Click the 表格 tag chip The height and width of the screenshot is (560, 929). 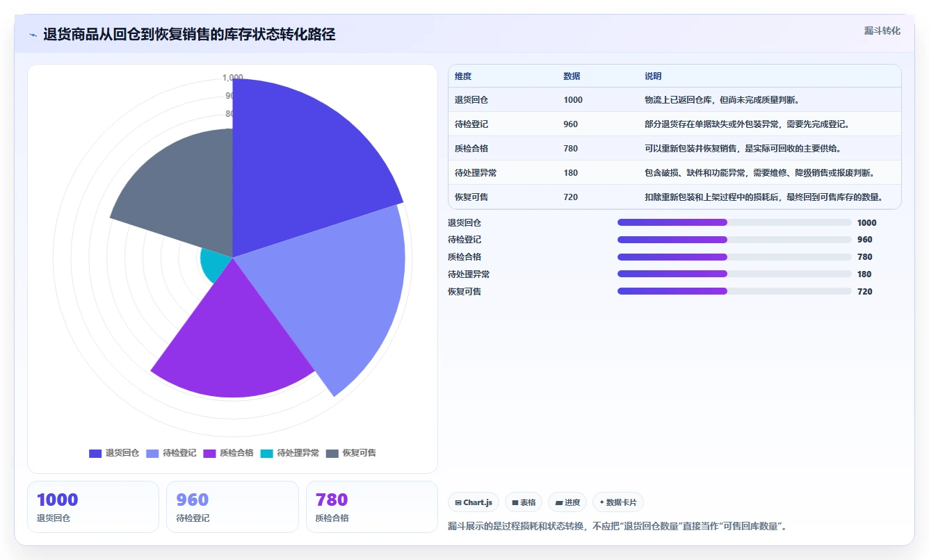coord(524,502)
